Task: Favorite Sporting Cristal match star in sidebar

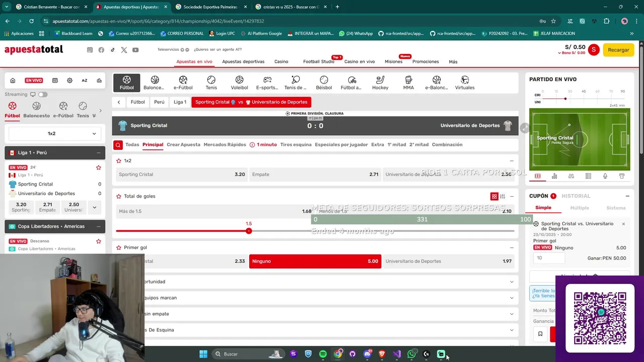Action: point(99,167)
